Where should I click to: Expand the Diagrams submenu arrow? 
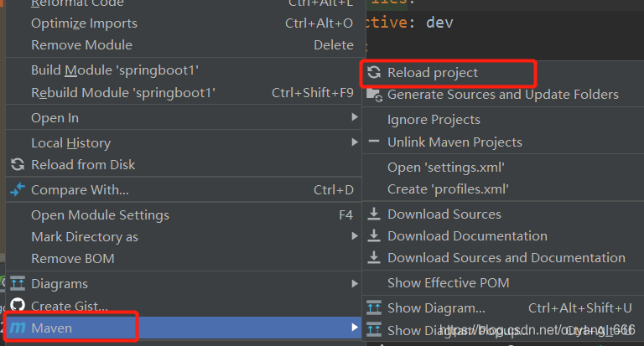(355, 284)
